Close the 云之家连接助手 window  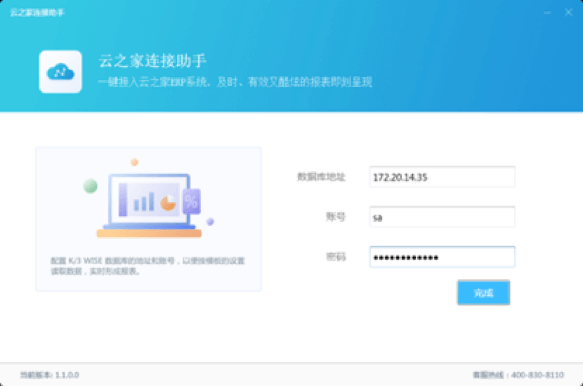568,13
